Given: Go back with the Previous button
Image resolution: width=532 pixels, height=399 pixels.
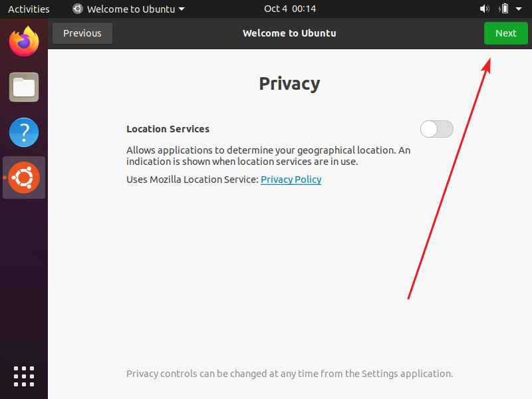Looking at the screenshot, I should point(82,33).
